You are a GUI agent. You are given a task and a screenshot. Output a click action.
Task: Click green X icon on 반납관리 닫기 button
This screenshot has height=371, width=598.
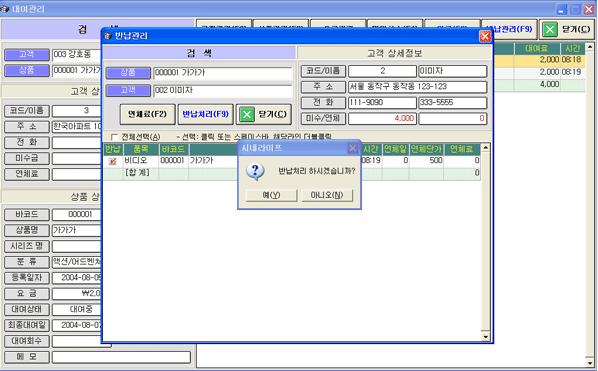[x=247, y=114]
